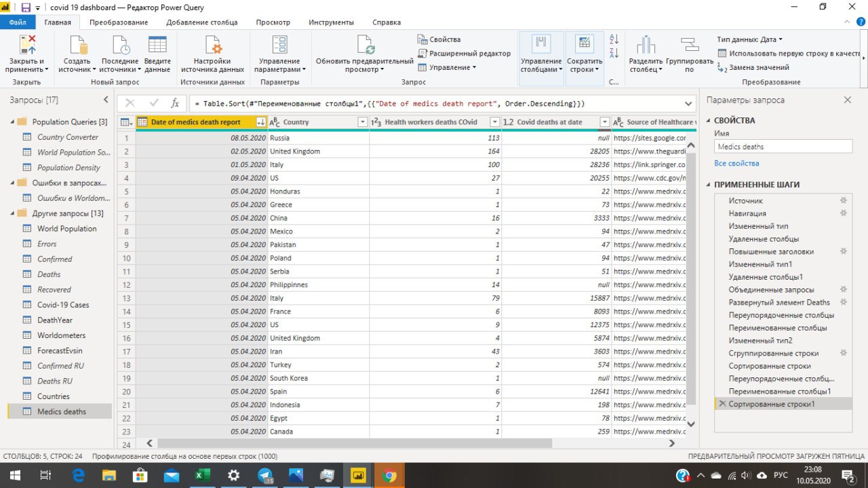Sort descending with the Z-A icon
Viewport: 868px width, 488px height.
[614, 53]
